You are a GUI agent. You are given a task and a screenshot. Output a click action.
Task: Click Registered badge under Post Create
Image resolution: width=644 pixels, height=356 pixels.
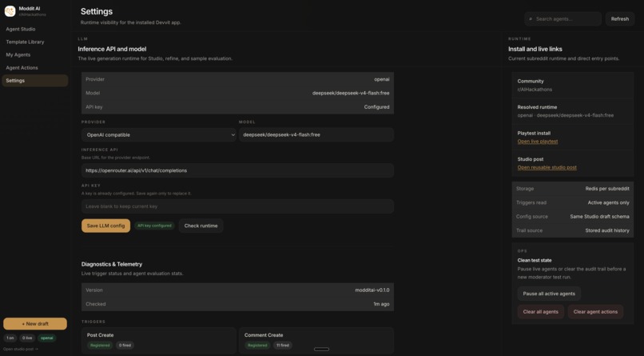100,346
